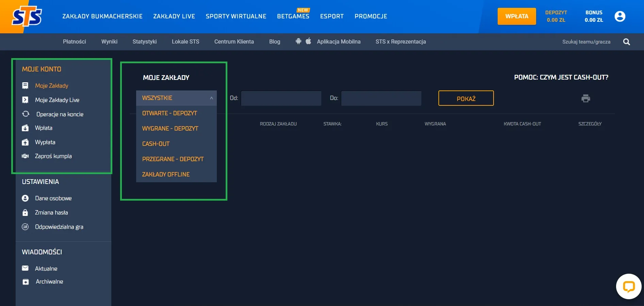The image size is (644, 306).
Task: Click the Operacje na koncie refresh icon
Action: click(x=26, y=114)
